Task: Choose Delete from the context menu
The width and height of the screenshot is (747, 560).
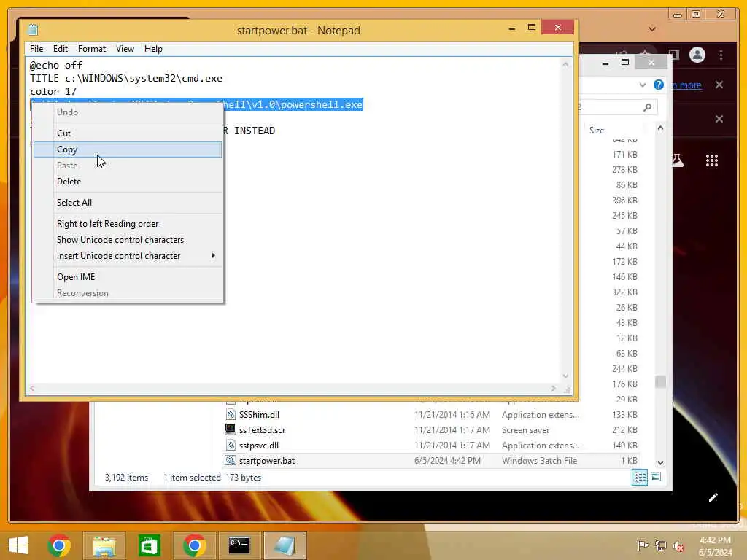Action: [x=128, y=182]
